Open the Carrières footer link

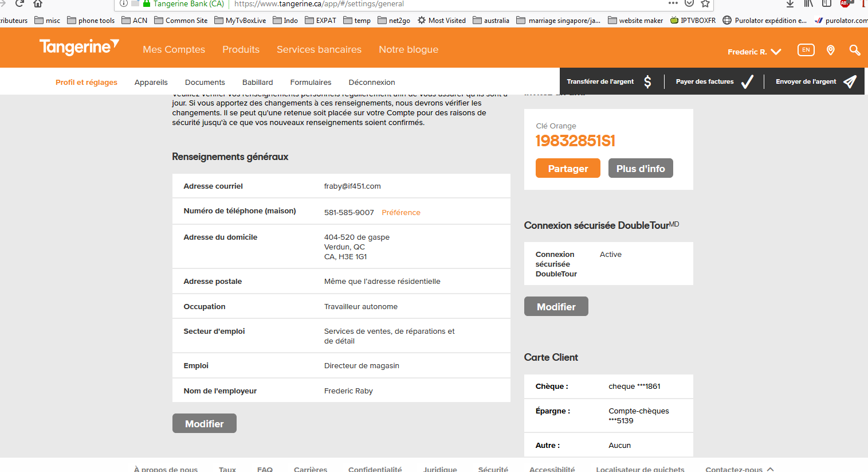pyautogui.click(x=311, y=469)
